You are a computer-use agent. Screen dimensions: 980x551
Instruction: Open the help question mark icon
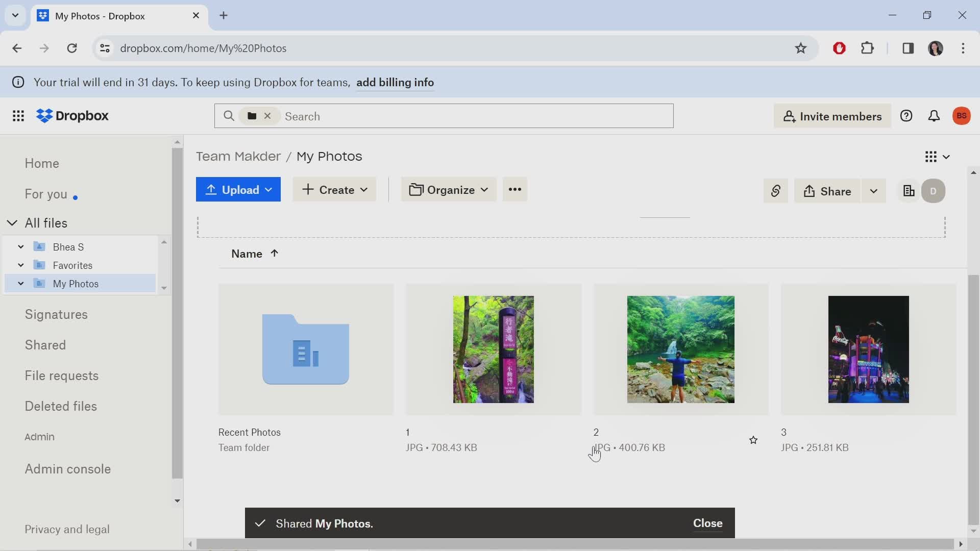click(906, 116)
